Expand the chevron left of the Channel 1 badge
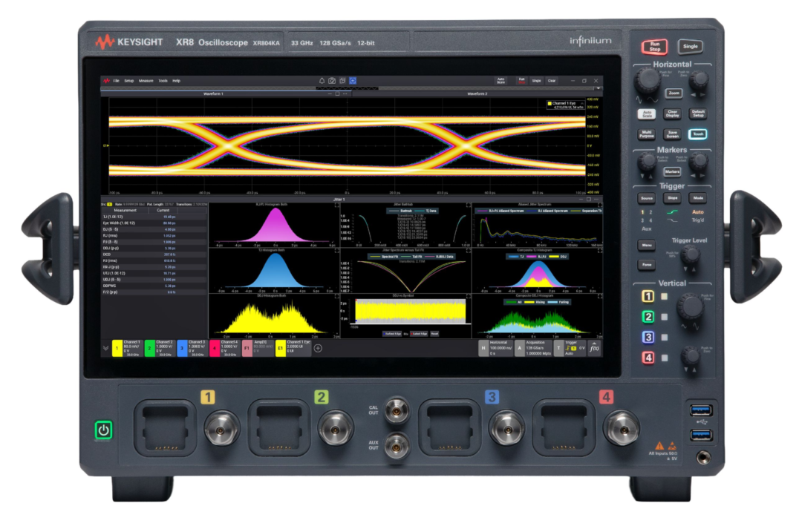 tap(106, 348)
